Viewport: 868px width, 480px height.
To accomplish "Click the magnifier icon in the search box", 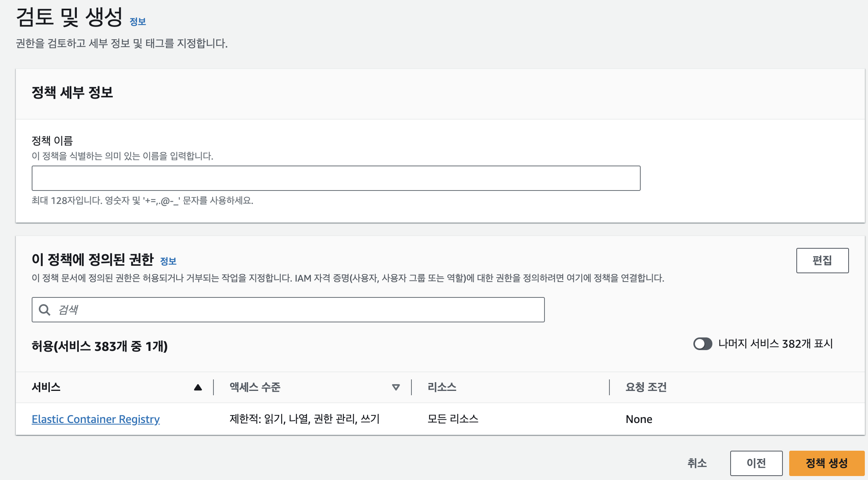I will (44, 309).
